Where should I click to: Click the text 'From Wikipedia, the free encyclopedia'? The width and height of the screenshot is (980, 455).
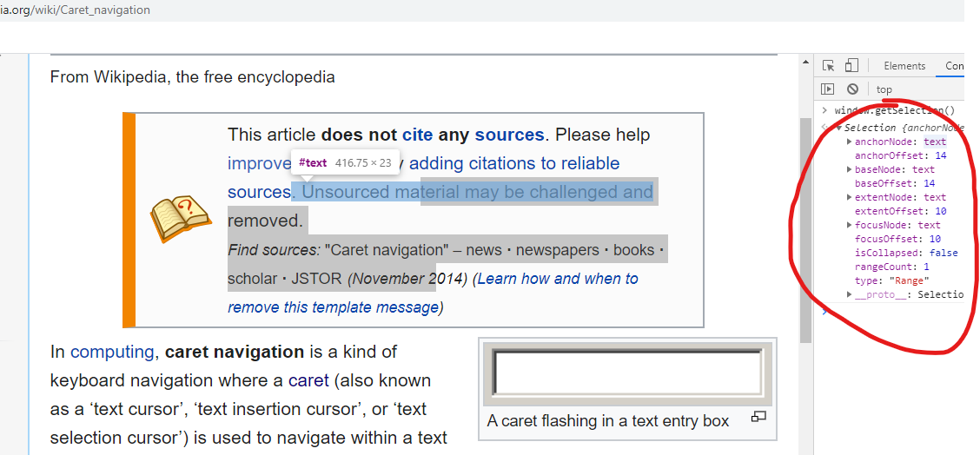pyautogui.click(x=193, y=77)
